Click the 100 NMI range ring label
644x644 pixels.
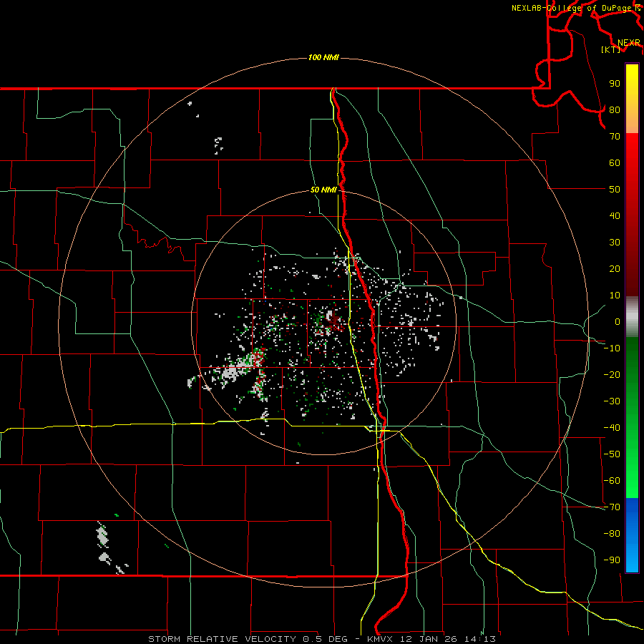click(323, 57)
